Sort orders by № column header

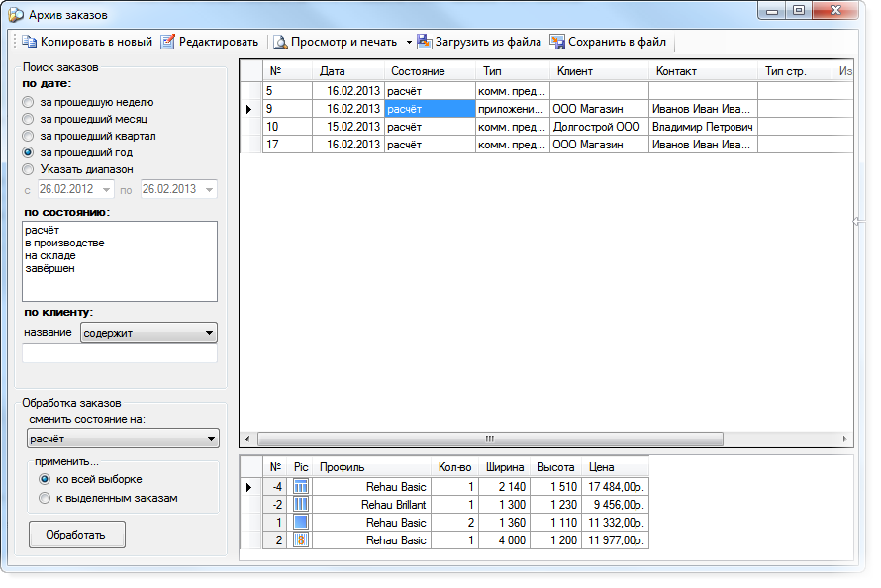pos(287,71)
